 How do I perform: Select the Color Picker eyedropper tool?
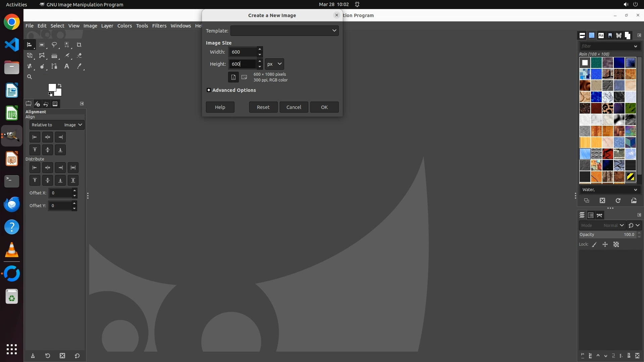[x=79, y=66]
